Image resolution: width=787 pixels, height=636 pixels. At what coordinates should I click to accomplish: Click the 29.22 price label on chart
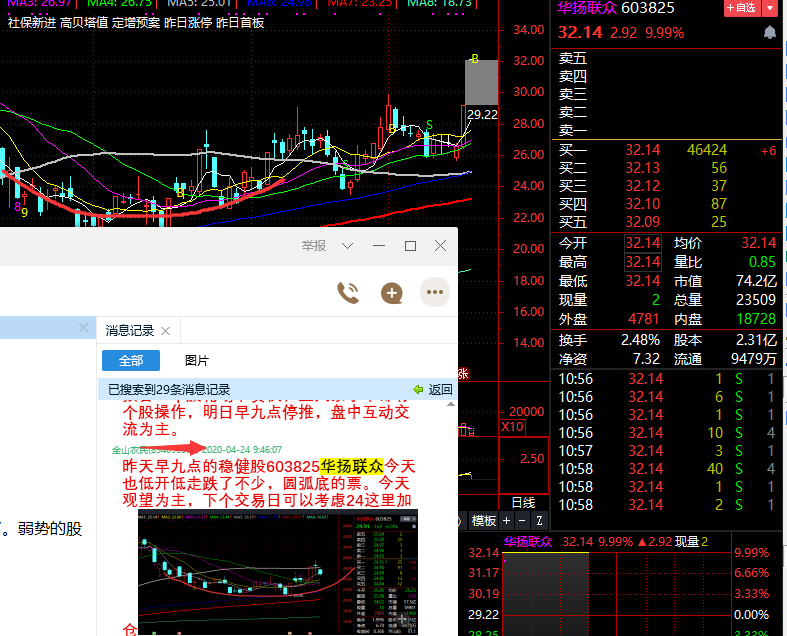pos(482,114)
